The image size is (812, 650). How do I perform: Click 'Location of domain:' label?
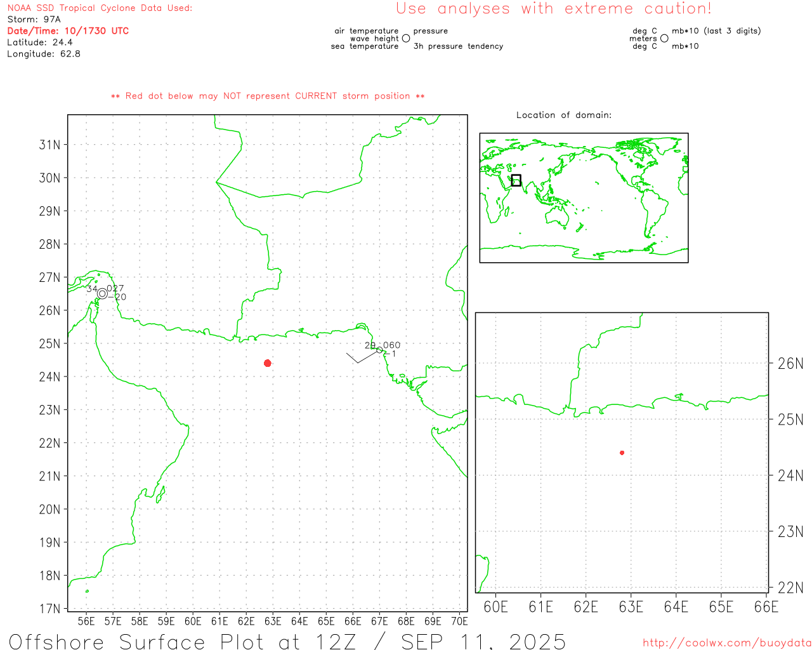[564, 115]
